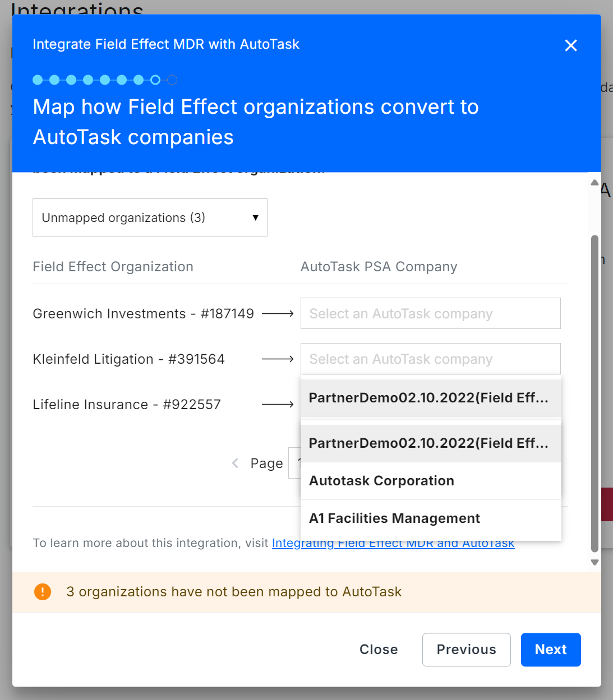This screenshot has height=700, width=613.
Task: Pick the first PartnerDemo02.10.2022 highlighted option
Action: 431,398
